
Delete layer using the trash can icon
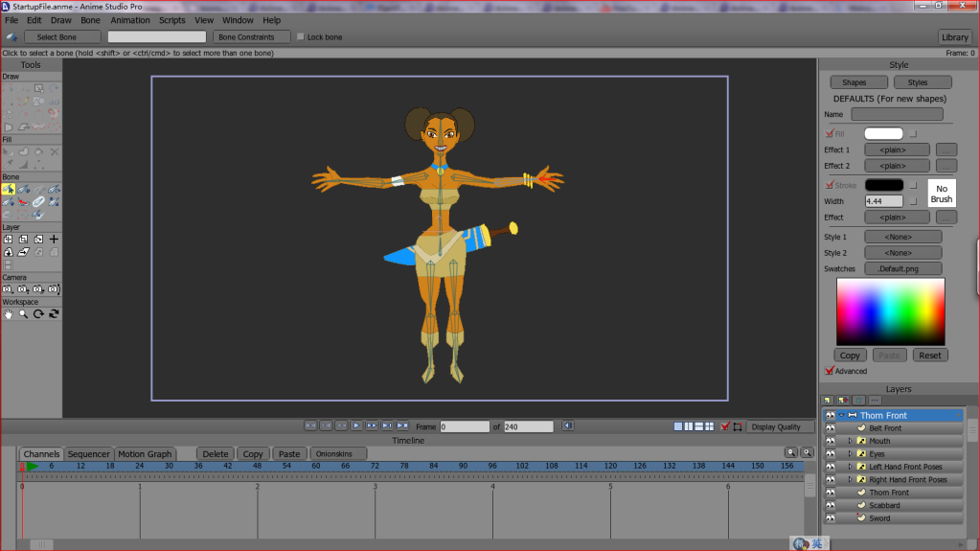[858, 401]
